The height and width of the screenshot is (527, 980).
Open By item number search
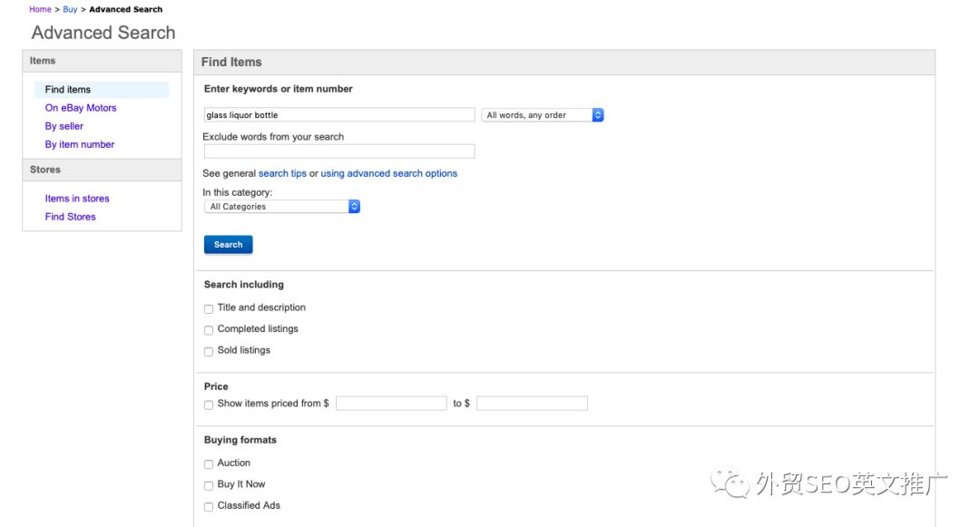[x=80, y=144]
